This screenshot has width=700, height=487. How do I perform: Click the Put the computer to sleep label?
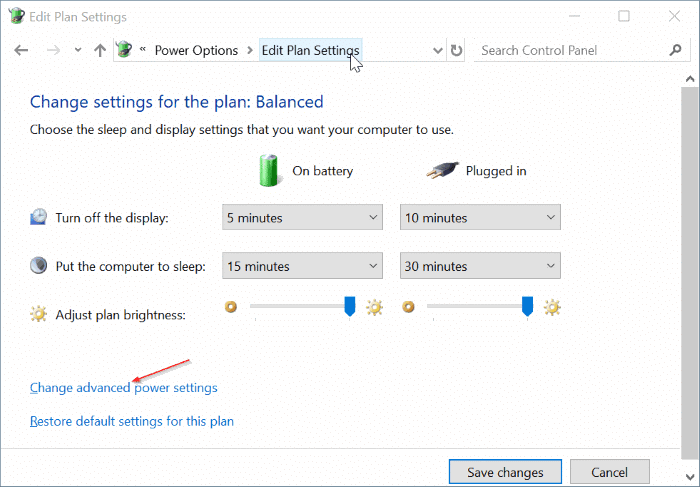coord(130,266)
